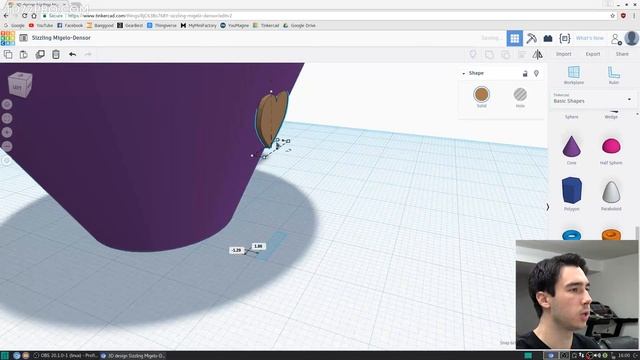Open the taskbar start menu icon
The width and height of the screenshot is (640, 360).
5,356
